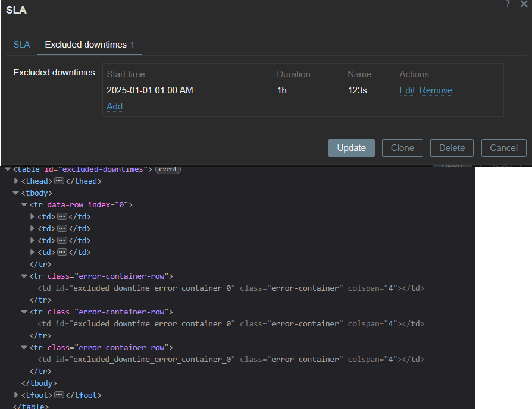Click the Update button

tap(352, 148)
